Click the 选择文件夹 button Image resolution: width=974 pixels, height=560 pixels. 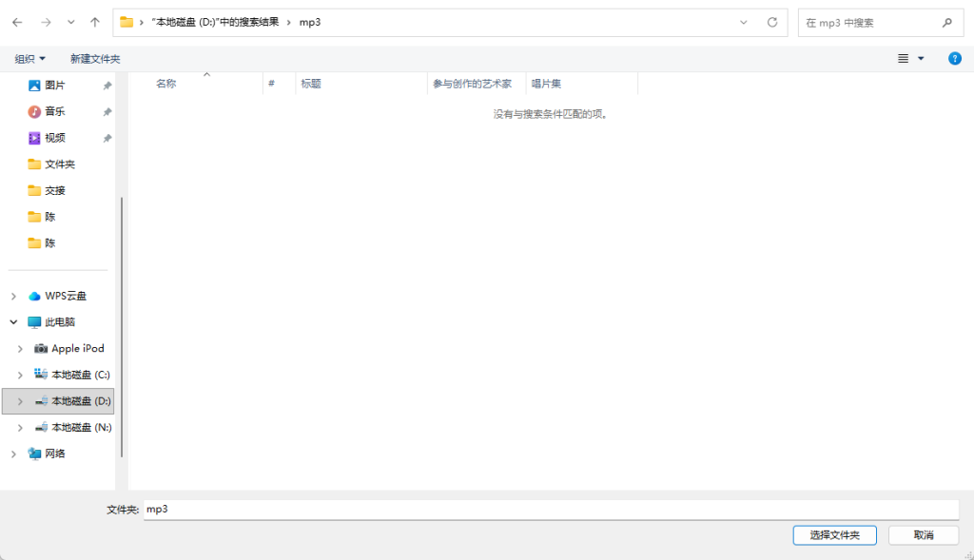[x=834, y=535]
